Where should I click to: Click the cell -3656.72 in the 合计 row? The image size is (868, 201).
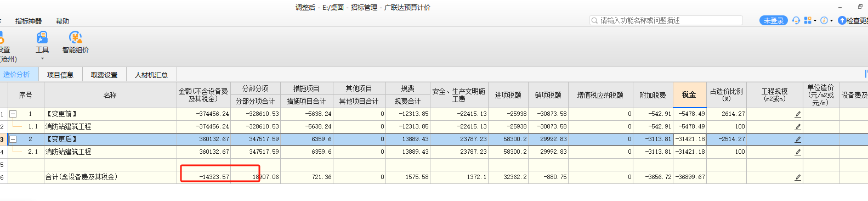(653, 177)
